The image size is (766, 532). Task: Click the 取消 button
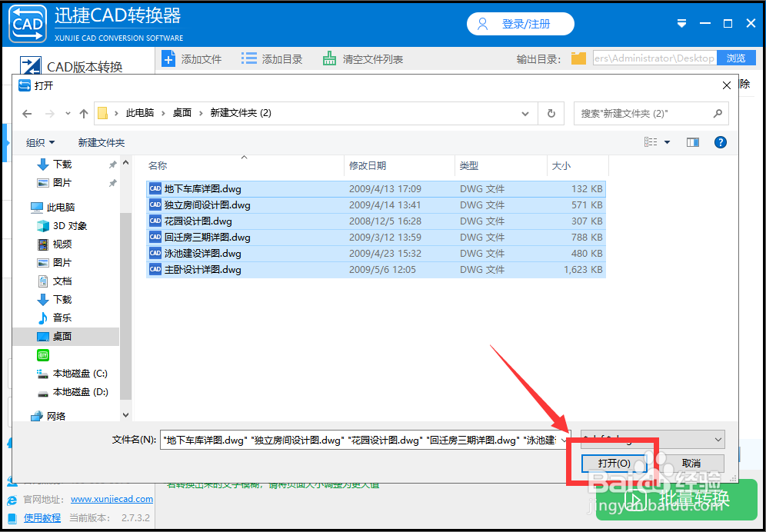click(691, 463)
